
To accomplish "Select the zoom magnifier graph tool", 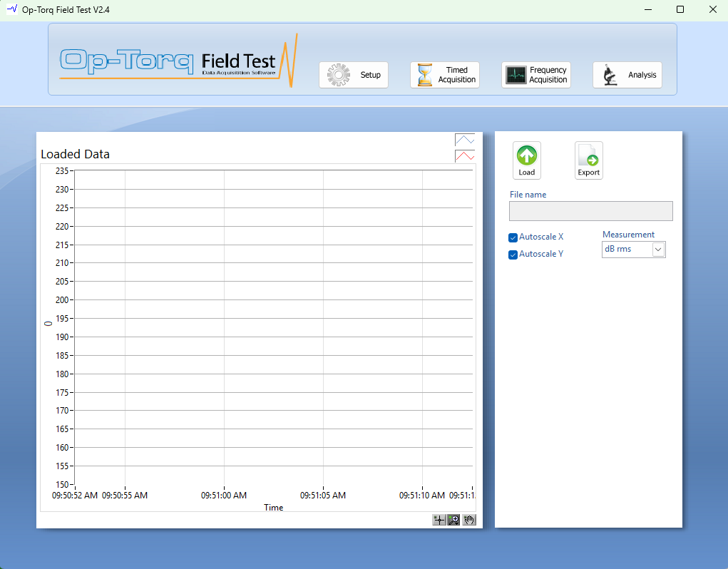I will (x=453, y=520).
